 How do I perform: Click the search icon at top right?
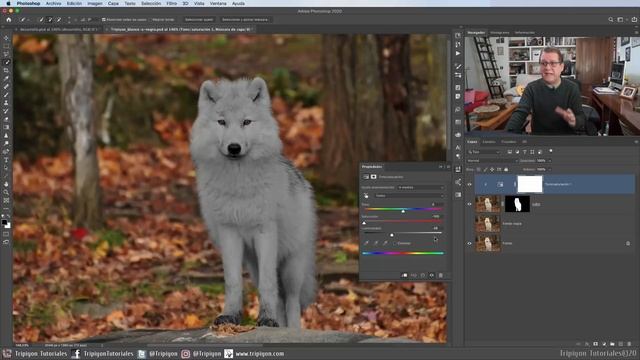click(x=611, y=20)
